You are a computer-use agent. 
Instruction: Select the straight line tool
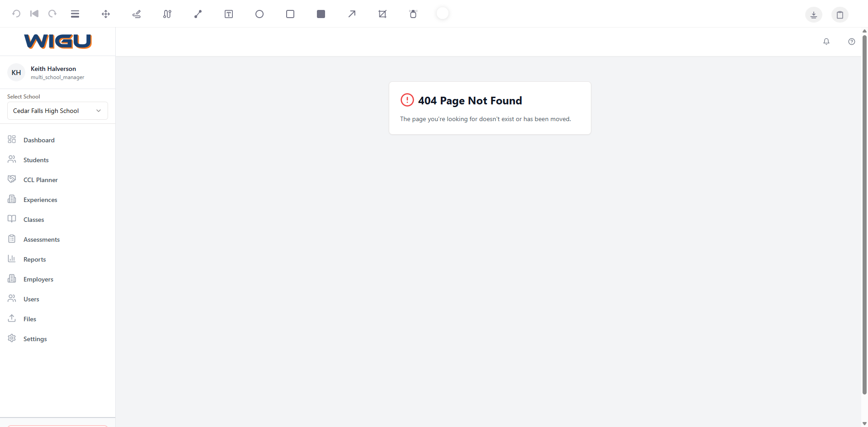pyautogui.click(x=198, y=14)
